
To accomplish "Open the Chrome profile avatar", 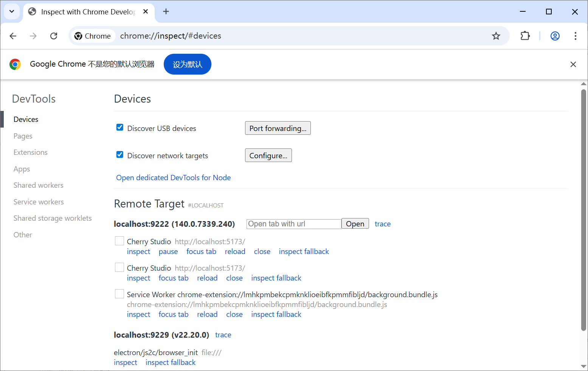I will [555, 36].
